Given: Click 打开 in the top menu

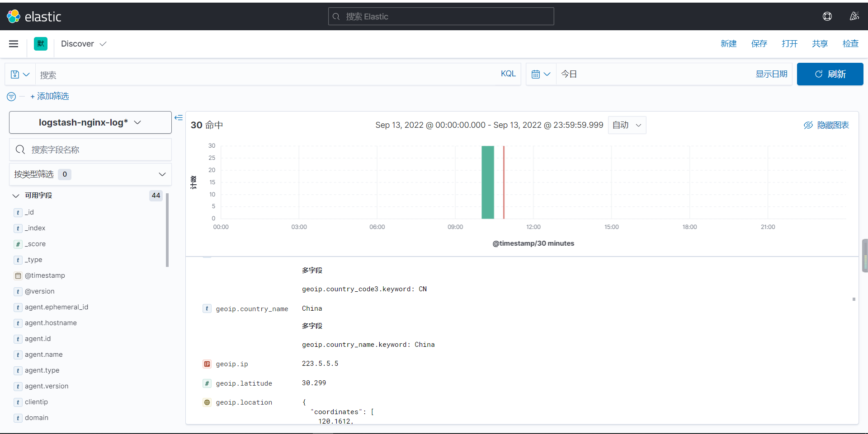Looking at the screenshot, I should pyautogui.click(x=789, y=44).
